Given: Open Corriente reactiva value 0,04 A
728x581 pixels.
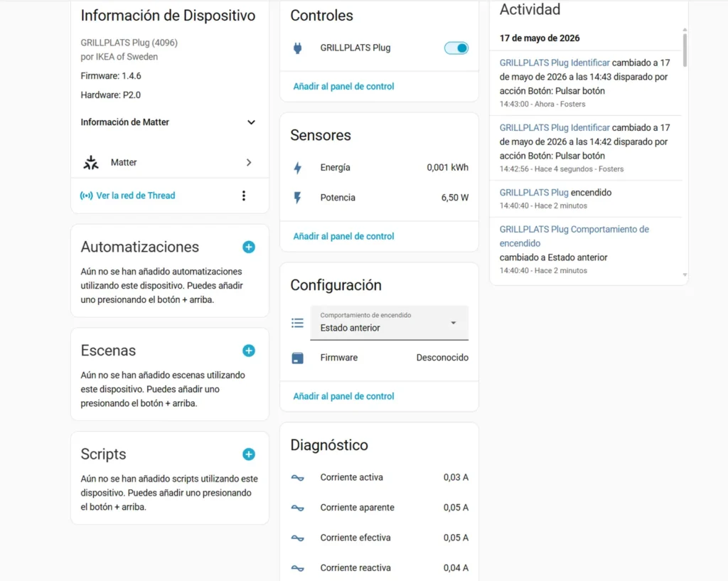Looking at the screenshot, I should click(x=456, y=568).
